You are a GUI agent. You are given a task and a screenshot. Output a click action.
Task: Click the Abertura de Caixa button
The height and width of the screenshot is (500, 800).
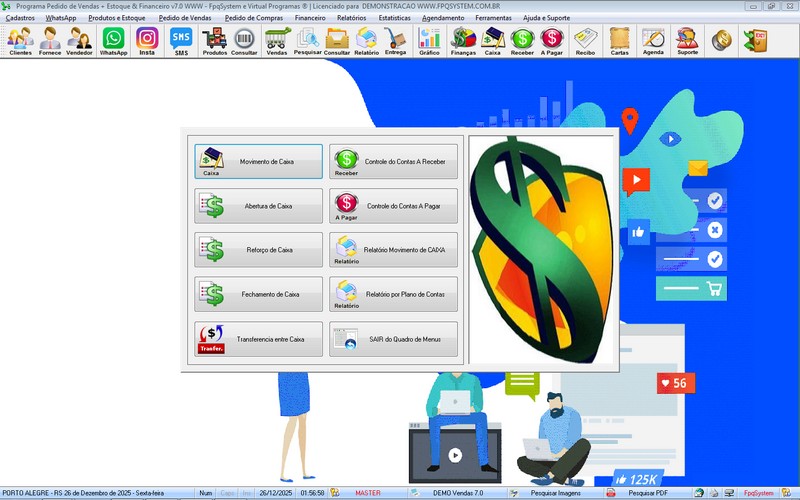(x=258, y=206)
